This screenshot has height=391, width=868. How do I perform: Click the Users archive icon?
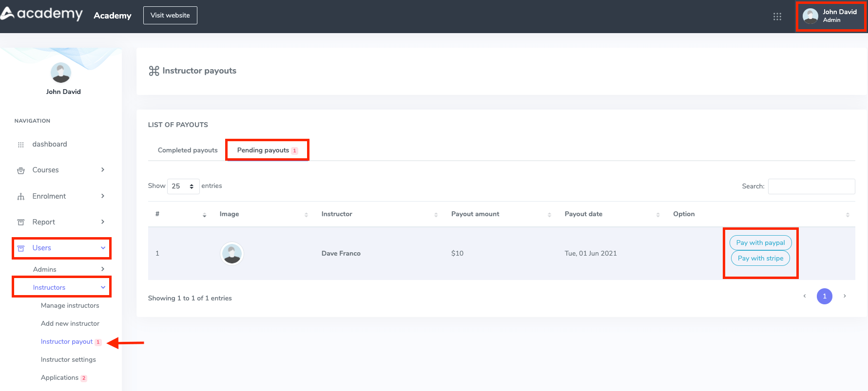click(x=20, y=248)
